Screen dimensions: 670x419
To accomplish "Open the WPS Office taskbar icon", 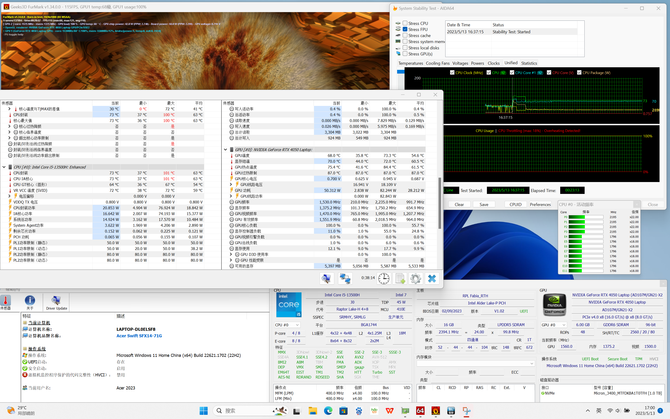I will [x=389, y=411].
